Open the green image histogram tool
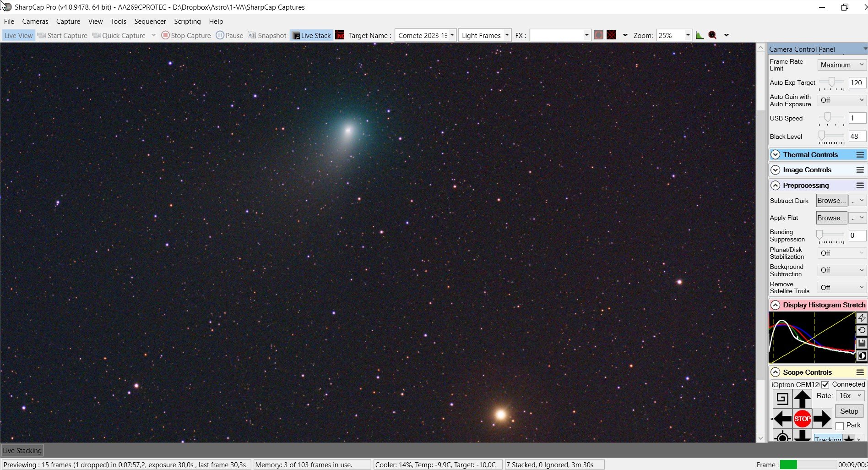The image size is (868, 470). tap(700, 35)
